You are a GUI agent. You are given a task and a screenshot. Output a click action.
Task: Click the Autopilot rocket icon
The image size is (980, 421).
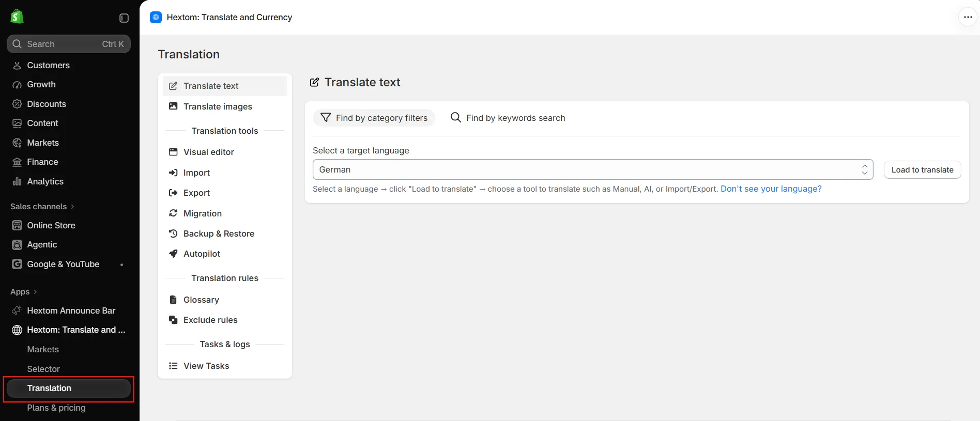[x=173, y=254]
